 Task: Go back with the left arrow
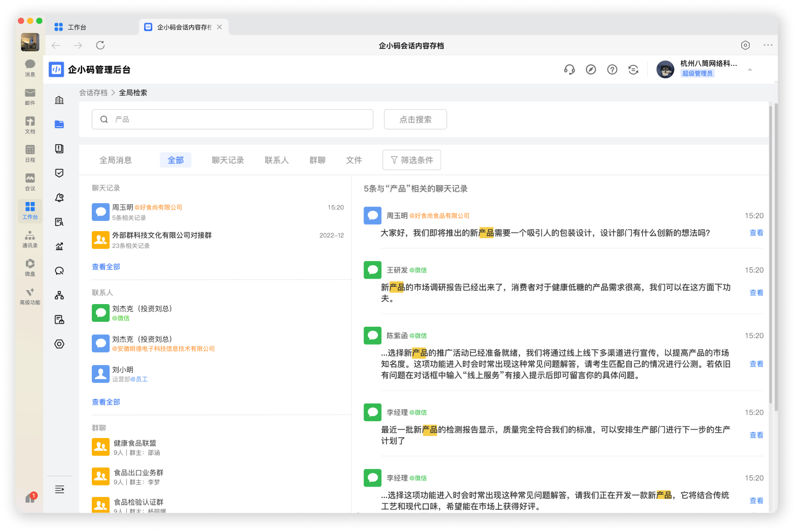point(56,45)
